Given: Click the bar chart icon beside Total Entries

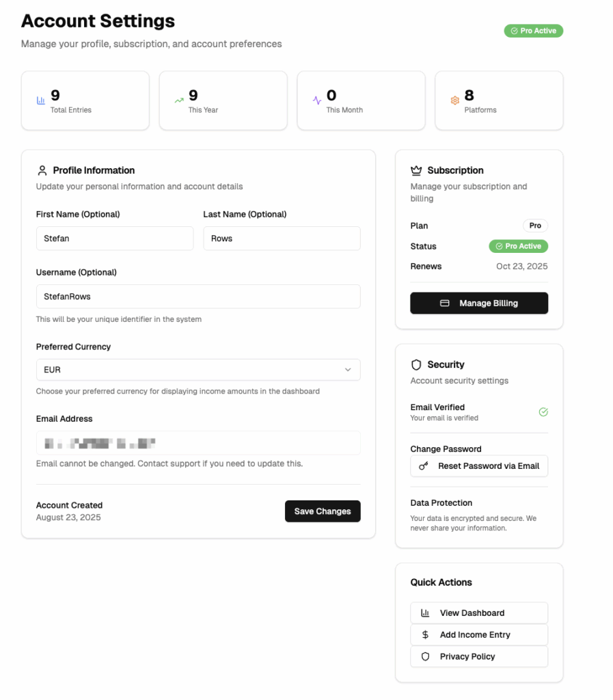Looking at the screenshot, I should pos(40,100).
